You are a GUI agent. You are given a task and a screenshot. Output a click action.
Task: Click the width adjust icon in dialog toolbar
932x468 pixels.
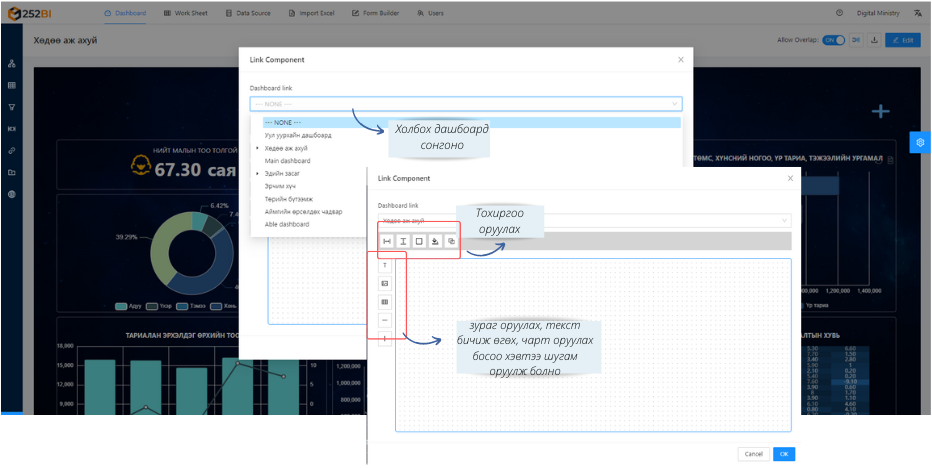387,241
